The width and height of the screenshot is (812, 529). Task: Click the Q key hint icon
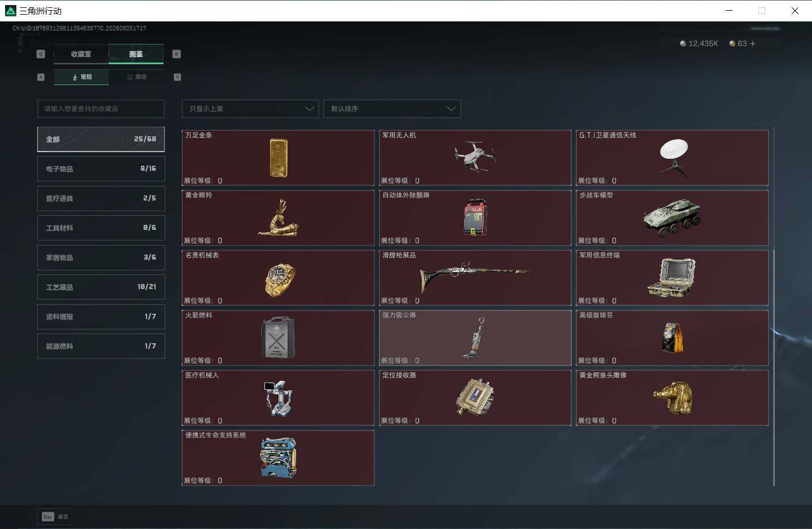(x=41, y=54)
